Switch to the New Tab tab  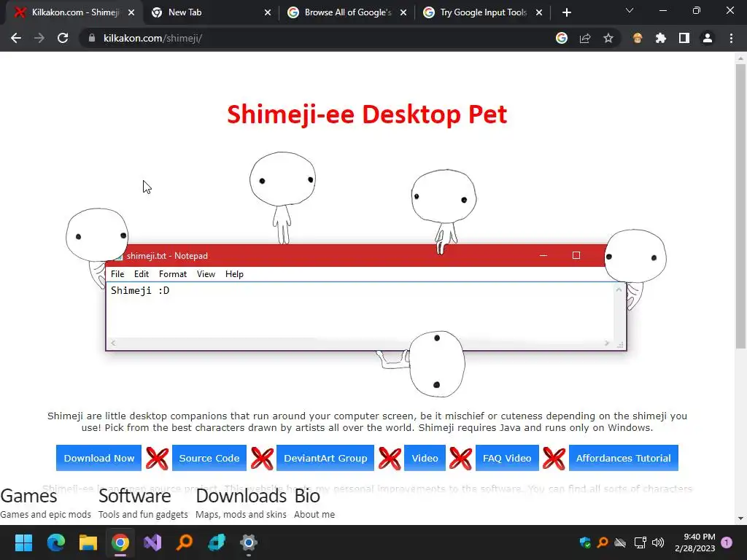pos(209,12)
